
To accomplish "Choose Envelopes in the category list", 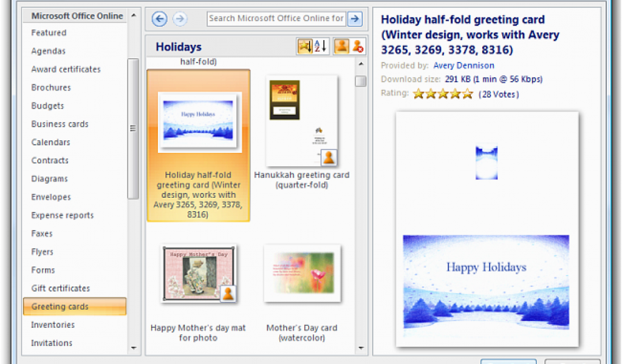I will 51,197.
